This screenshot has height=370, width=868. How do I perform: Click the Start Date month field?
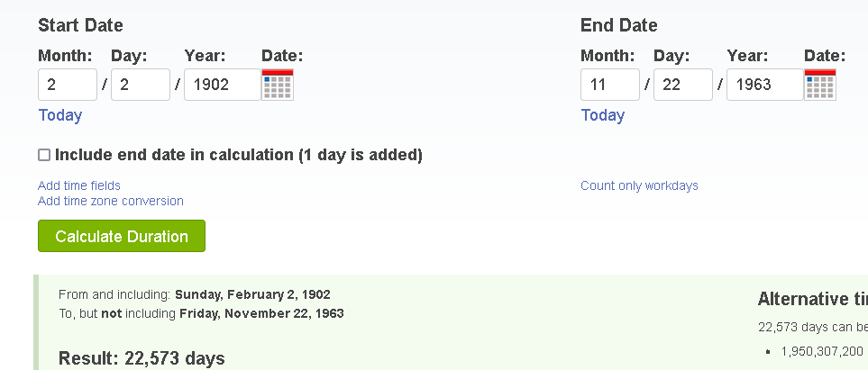click(x=68, y=85)
